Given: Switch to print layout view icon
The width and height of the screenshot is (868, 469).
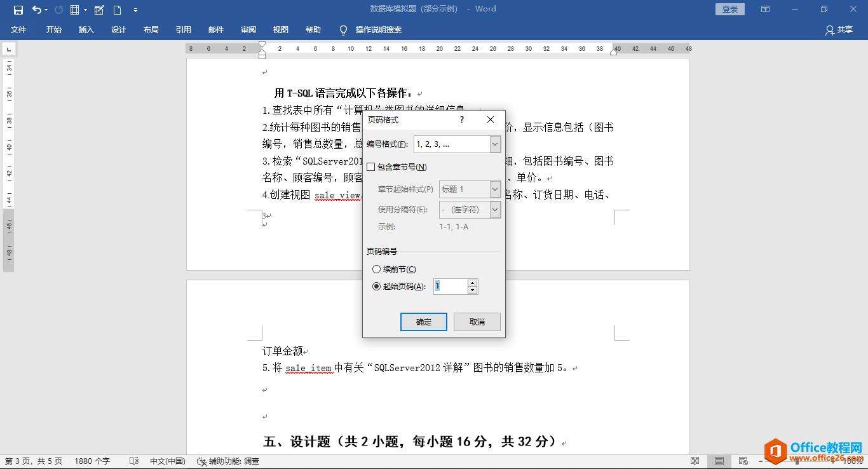Looking at the screenshot, I should [719, 461].
